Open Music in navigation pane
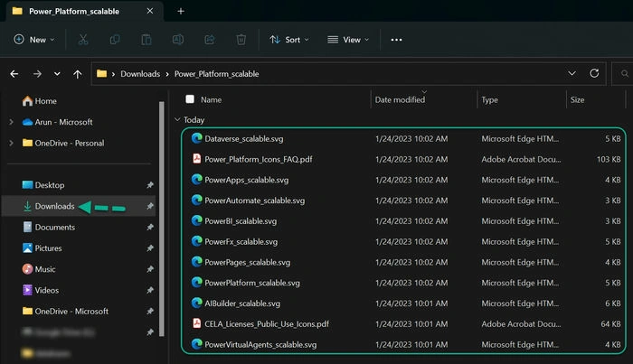The height and width of the screenshot is (364, 633). click(39, 269)
